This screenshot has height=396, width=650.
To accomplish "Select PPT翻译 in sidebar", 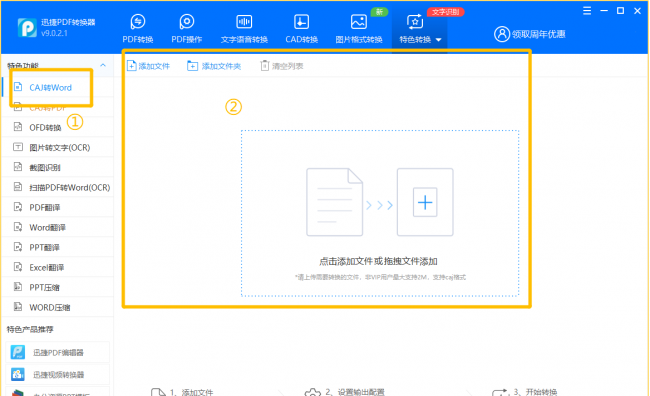I will [x=58, y=247].
